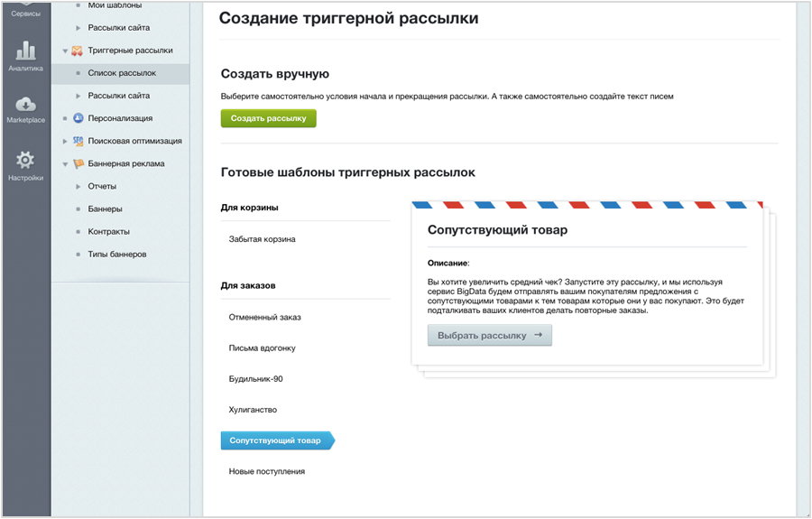Open Мои шаблоны in the tree
This screenshot has width=812, height=519.
(115, 5)
